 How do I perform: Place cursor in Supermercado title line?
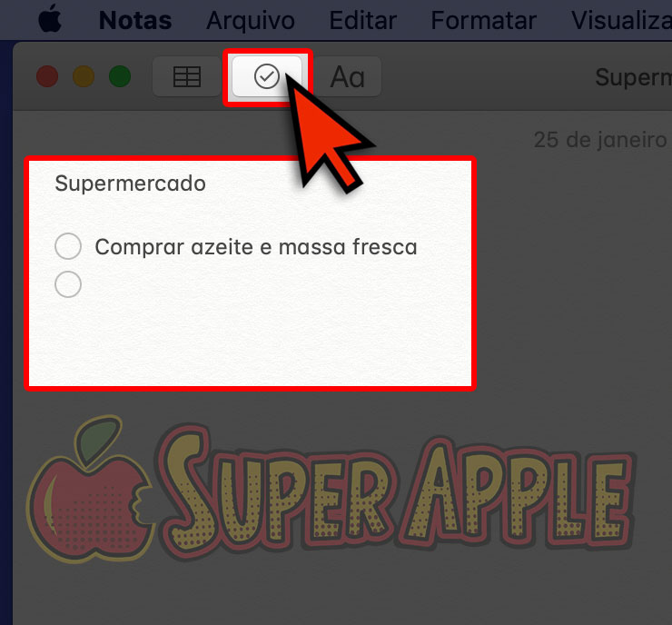pos(130,184)
